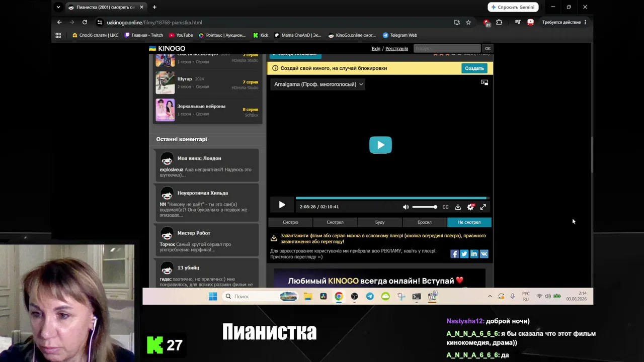This screenshot has width=644, height=362.
Task: Open the taskbar clock and date
Action: 577,296
